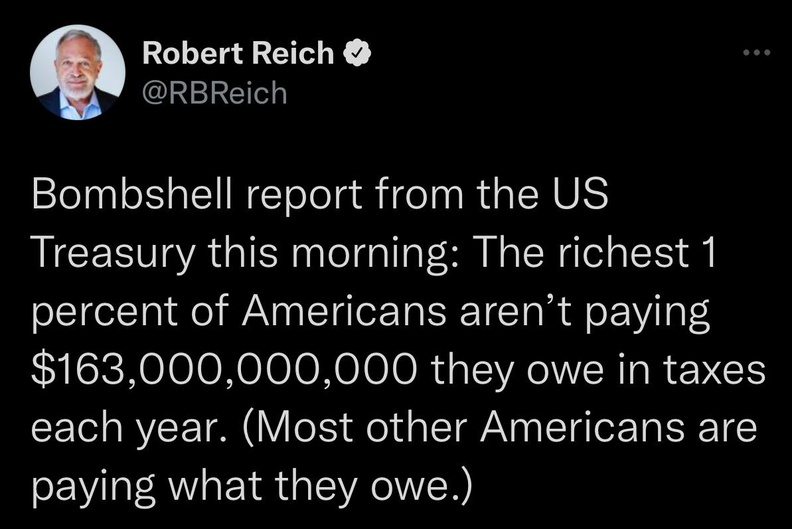Click the @RBReich handle
Screen dimensions: 792x529
(214, 93)
